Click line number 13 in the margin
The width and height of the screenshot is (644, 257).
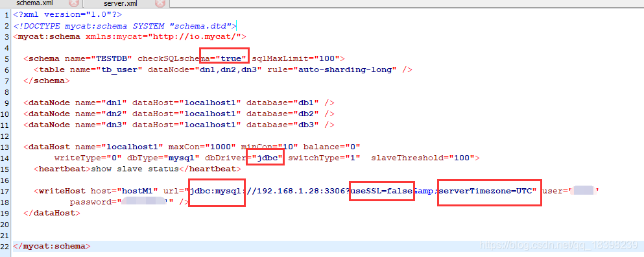[x=5, y=147]
